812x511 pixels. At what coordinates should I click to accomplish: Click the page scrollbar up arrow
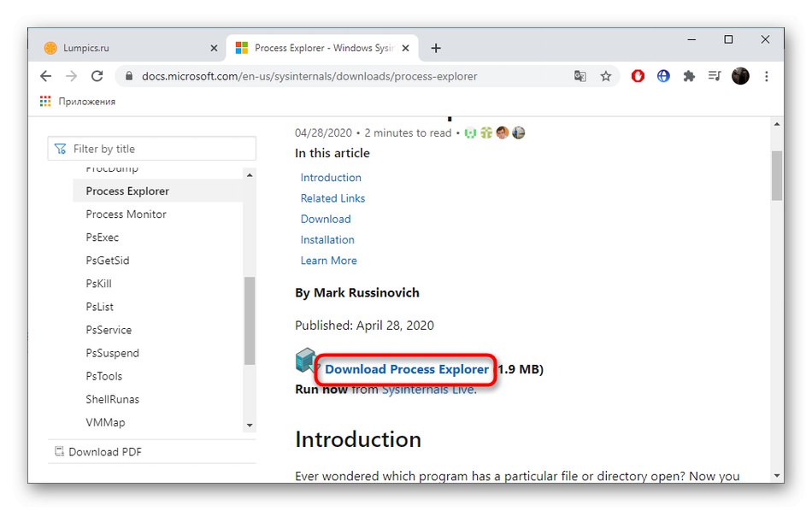777,124
